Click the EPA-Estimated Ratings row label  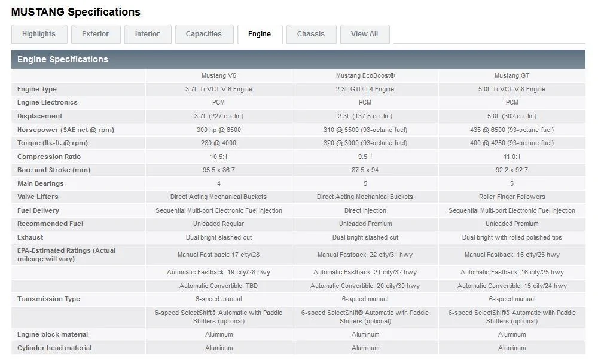tap(66, 255)
